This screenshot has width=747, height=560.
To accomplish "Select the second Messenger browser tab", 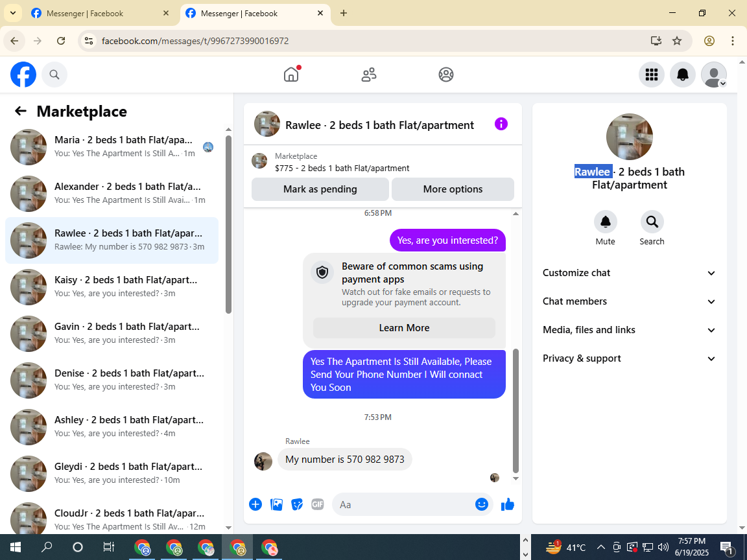I will [x=255, y=14].
